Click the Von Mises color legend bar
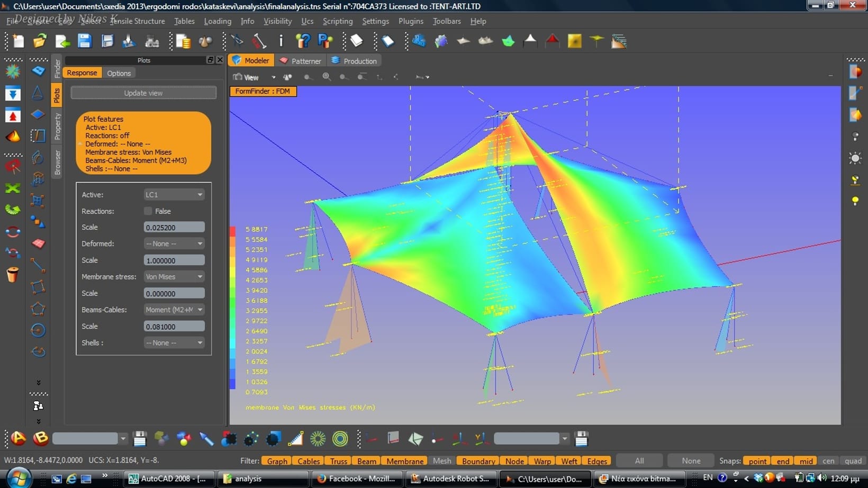Image resolution: width=868 pixels, height=488 pixels. coord(233,308)
